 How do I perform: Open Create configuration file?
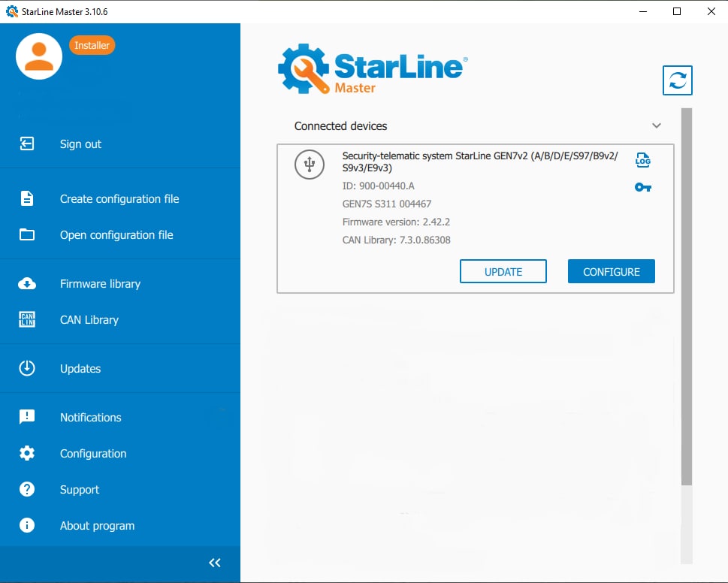tap(119, 199)
